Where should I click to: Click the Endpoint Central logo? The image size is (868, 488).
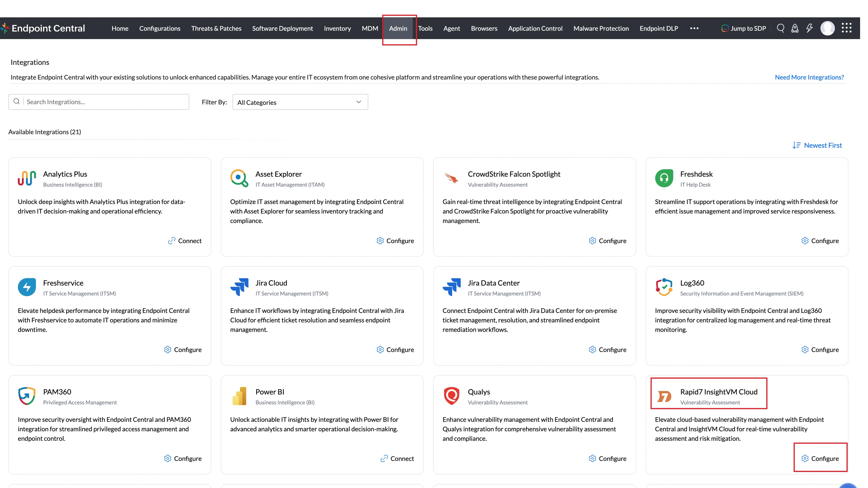43,28
